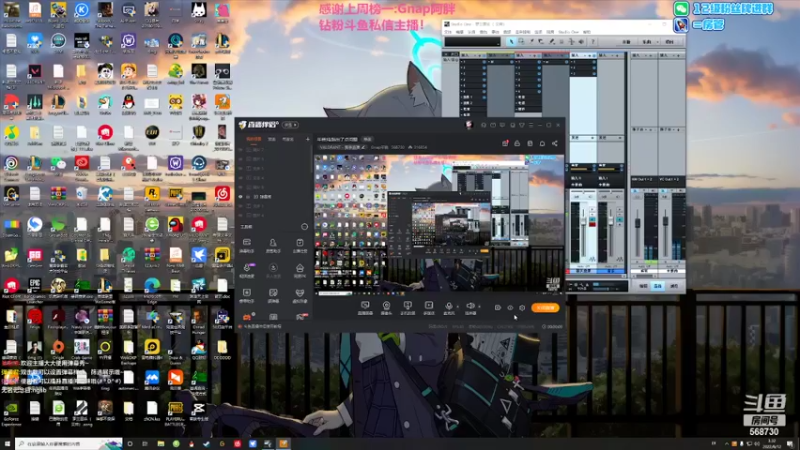
Task: Click the Browse button at Studio One's bottom right
Action: coord(674,286)
